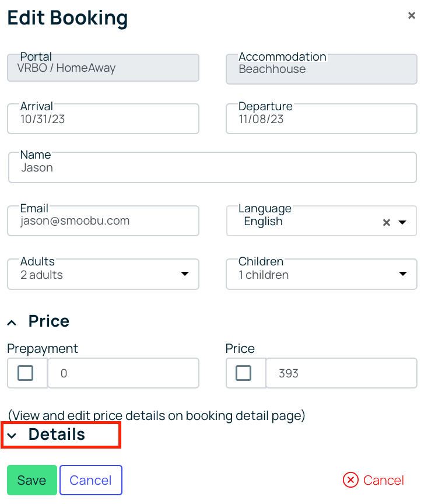Click the Price amount field showing 393

pos(341,373)
